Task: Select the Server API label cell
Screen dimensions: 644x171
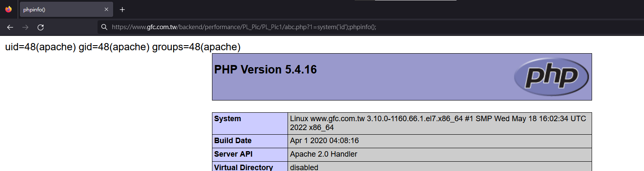Action: point(250,155)
